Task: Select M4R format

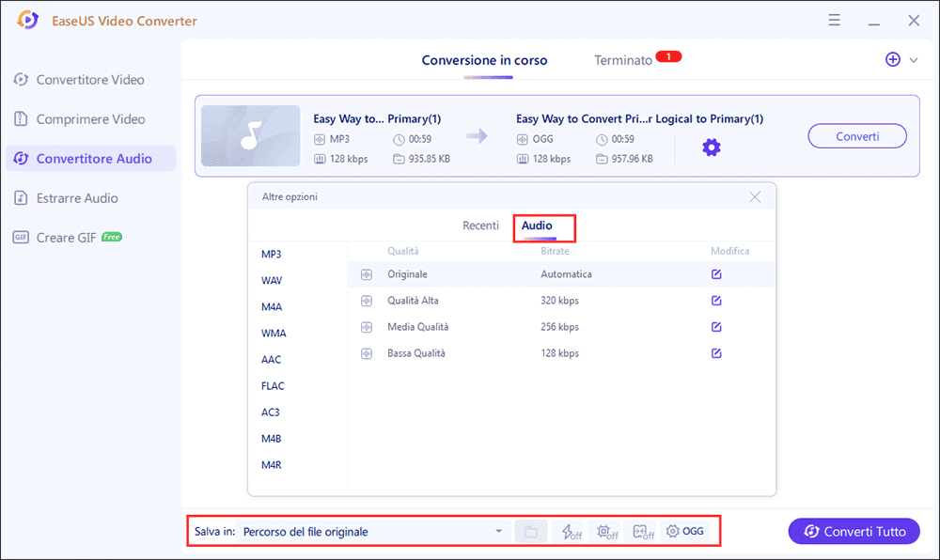Action: (x=271, y=465)
